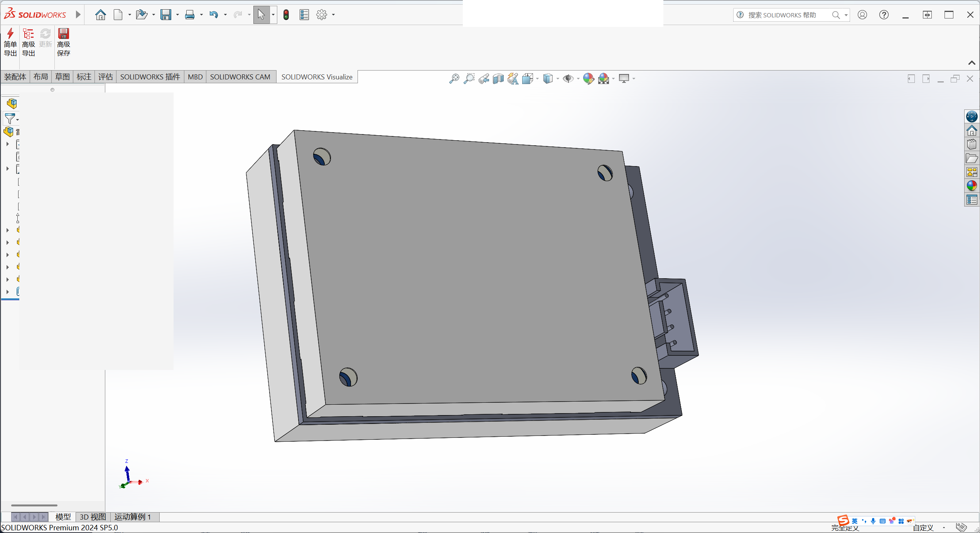Open Custom Properties tab in task pane
The image size is (980, 533).
point(972,200)
